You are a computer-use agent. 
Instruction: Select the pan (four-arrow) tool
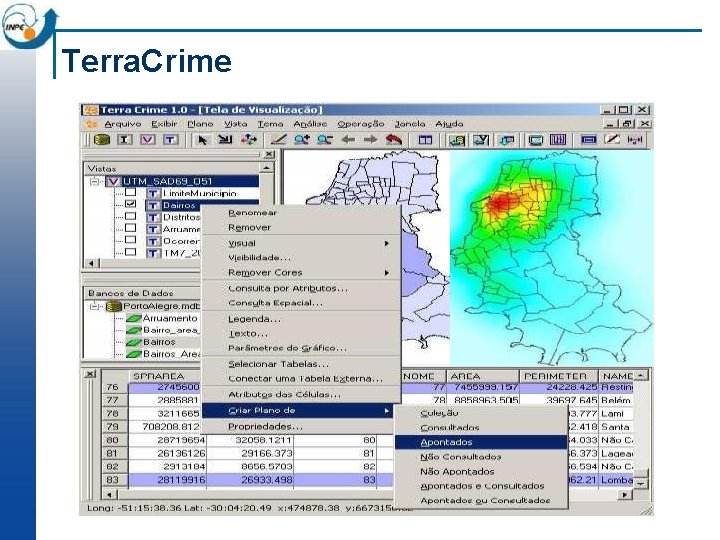pyautogui.click(x=249, y=140)
